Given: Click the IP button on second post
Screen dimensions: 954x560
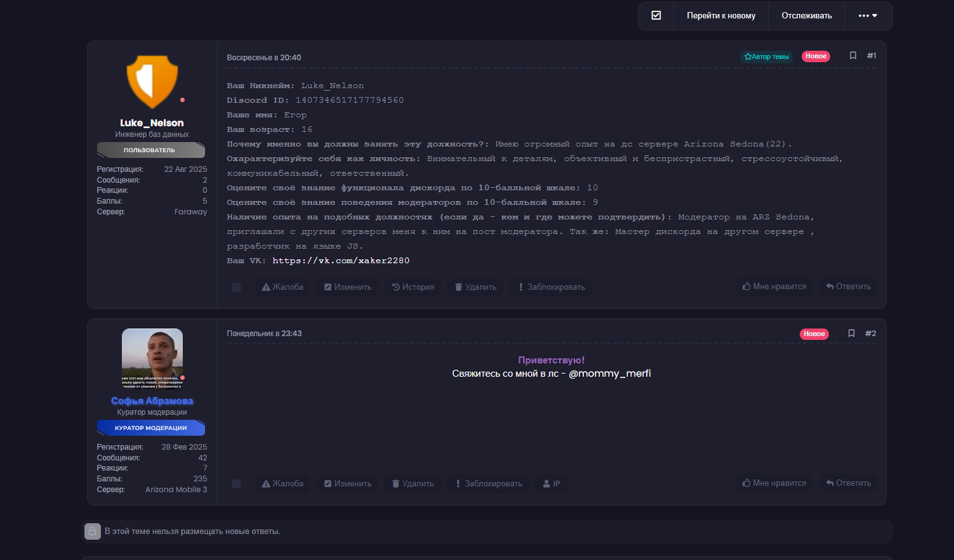Looking at the screenshot, I should click(x=551, y=484).
